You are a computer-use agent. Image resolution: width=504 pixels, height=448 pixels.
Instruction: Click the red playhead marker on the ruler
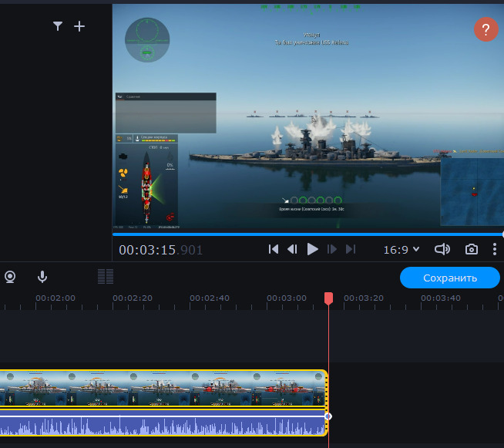[x=328, y=298]
